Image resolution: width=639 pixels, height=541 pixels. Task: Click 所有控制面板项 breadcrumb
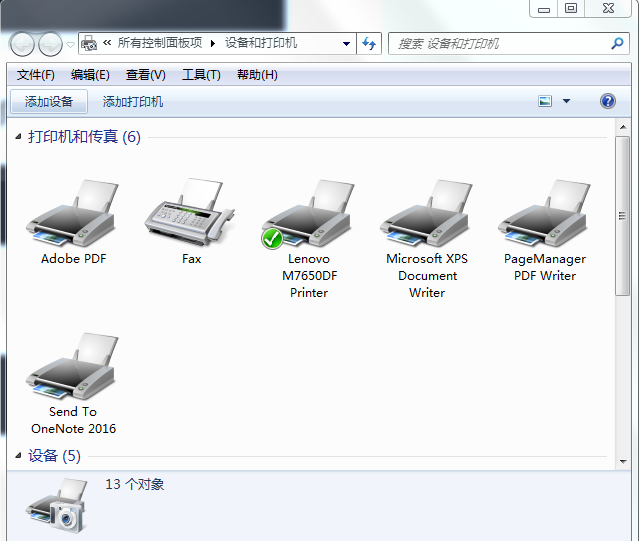[160, 42]
